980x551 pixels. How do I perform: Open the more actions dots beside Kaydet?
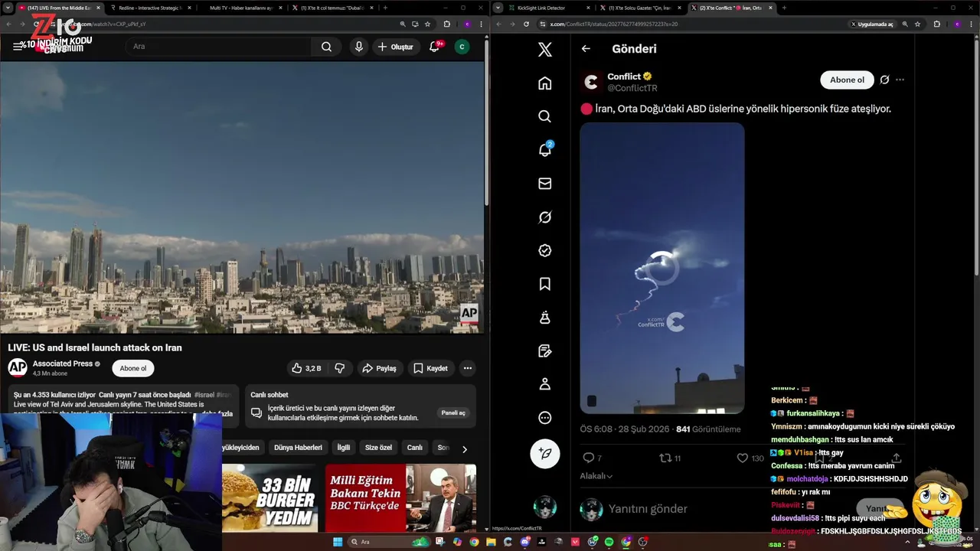[x=467, y=368]
